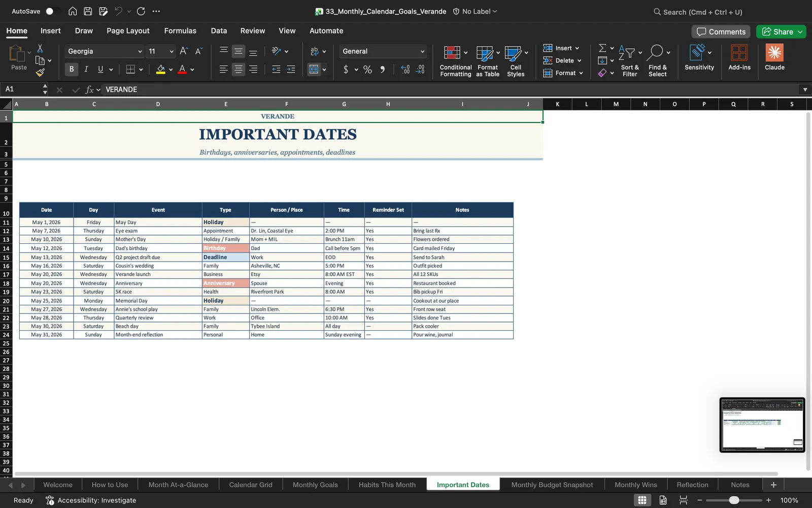Screen dimensions: 812x508
Task: Click the Increase Indent icon
Action: pos(291,69)
